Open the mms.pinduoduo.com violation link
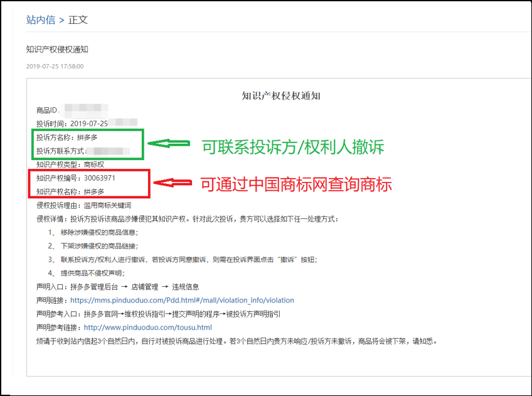Viewport: 532px width, 396px height. coord(182,301)
